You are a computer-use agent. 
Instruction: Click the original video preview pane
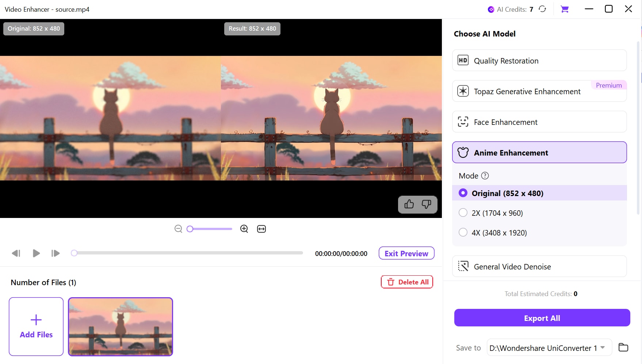click(110, 118)
